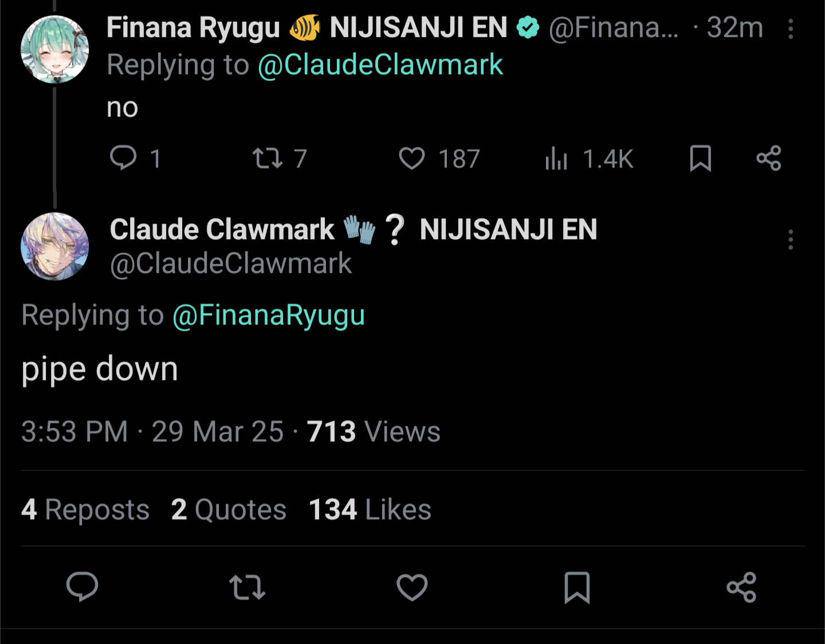Image resolution: width=825 pixels, height=644 pixels.
Task: Open the @ClaudeClawmark mention link
Action: [x=380, y=65]
